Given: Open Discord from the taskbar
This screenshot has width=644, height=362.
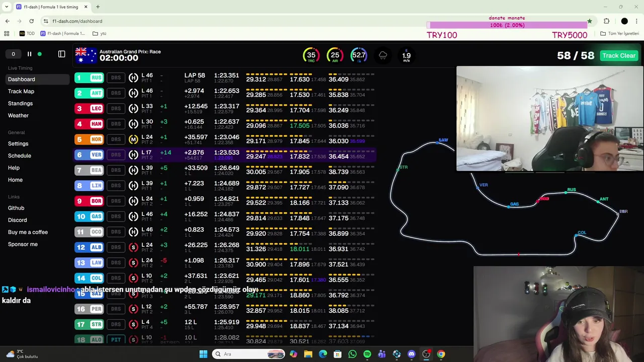Looking at the screenshot, I should click(x=412, y=354).
